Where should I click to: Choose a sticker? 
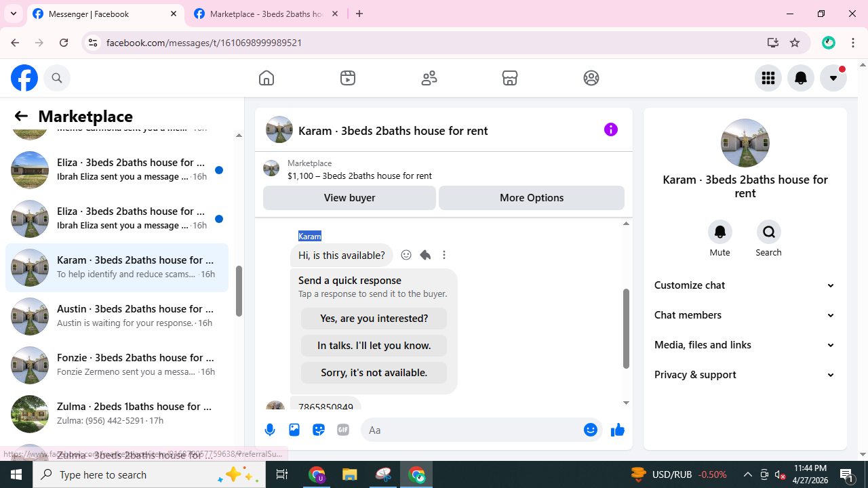pyautogui.click(x=319, y=430)
